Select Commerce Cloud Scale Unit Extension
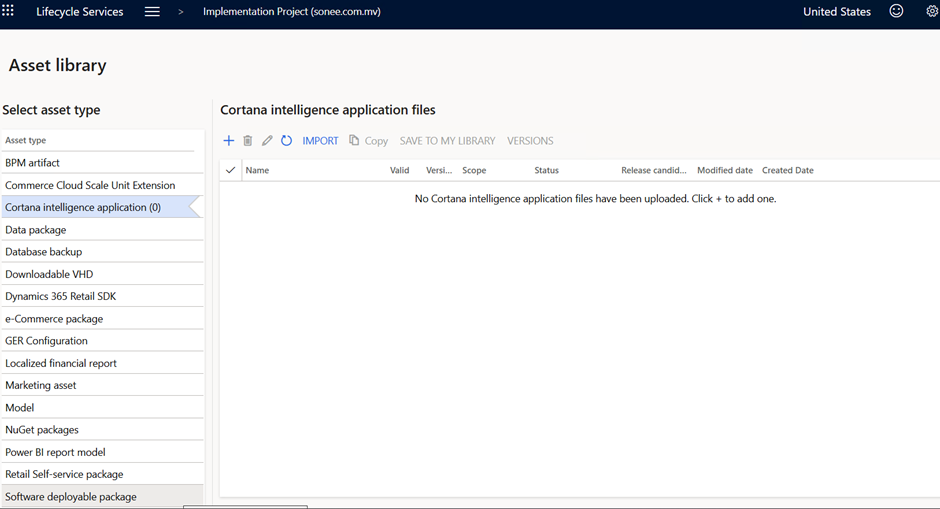The height and width of the screenshot is (509, 940). click(x=103, y=185)
